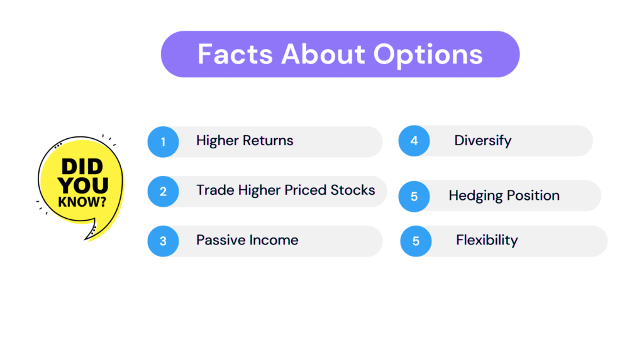The image size is (644, 362).
Task: Click the spark marks above the bubble's right
Action: click(109, 140)
